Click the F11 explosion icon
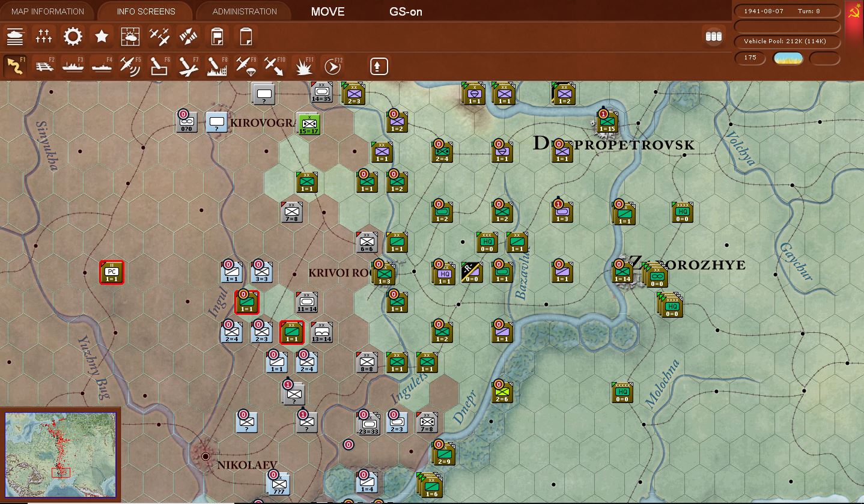Image resolution: width=864 pixels, height=504 pixels. (304, 66)
